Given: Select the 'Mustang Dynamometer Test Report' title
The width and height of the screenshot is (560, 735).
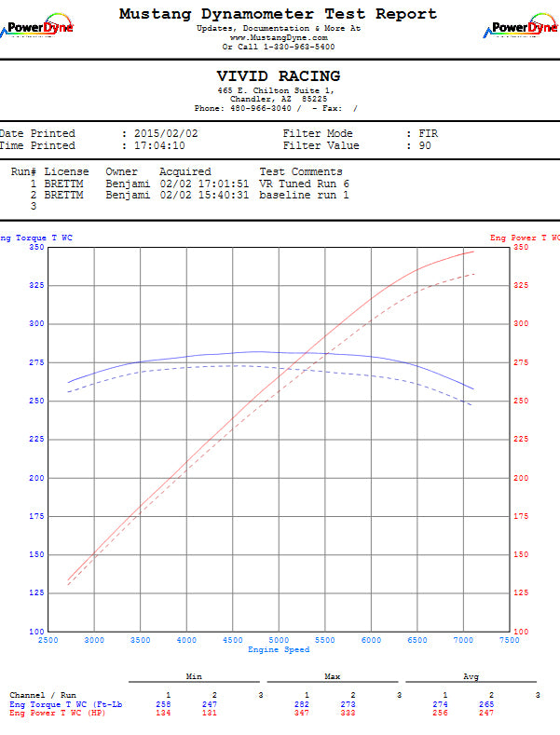Looking at the screenshot, I should 278,14.
